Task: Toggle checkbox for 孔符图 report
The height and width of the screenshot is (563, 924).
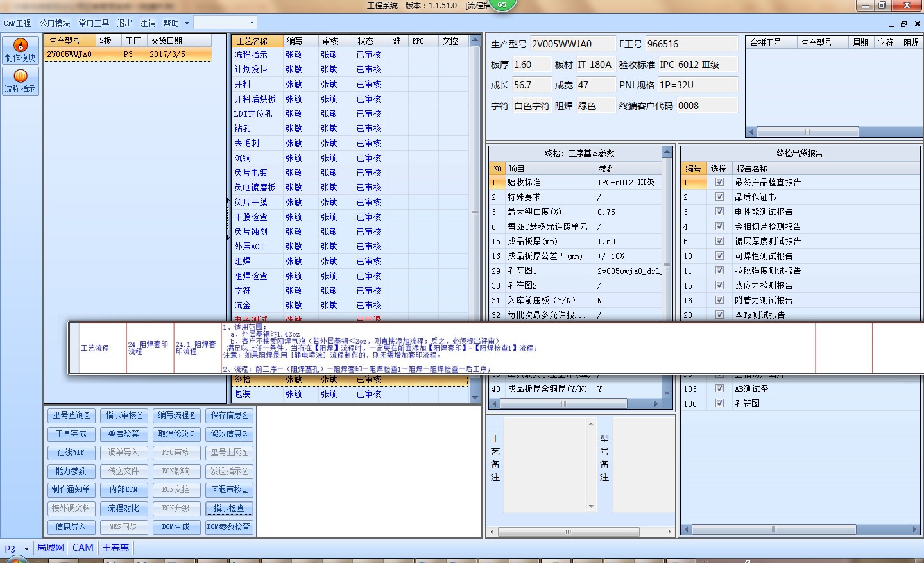Action: pos(719,403)
